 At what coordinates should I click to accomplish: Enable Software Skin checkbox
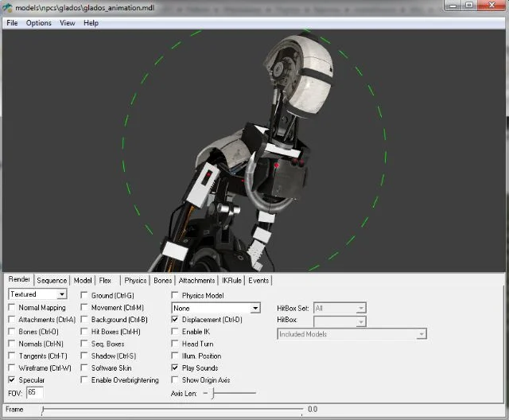coord(84,367)
